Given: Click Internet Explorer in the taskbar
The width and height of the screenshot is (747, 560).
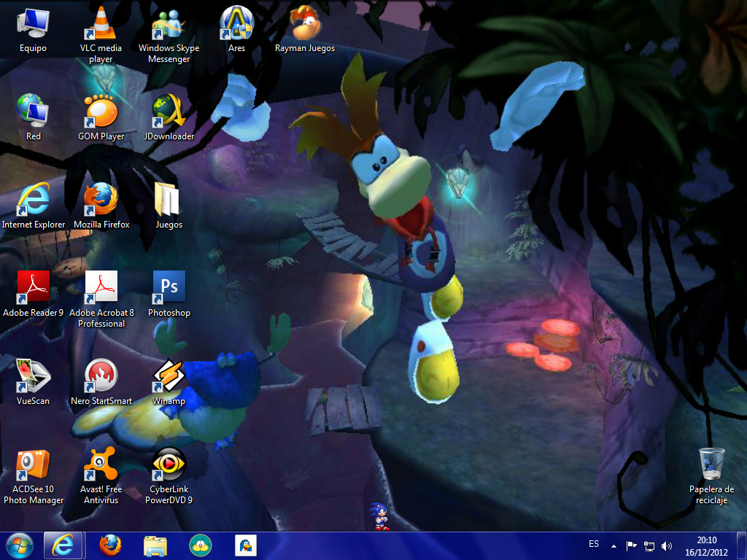Looking at the screenshot, I should 63,545.
